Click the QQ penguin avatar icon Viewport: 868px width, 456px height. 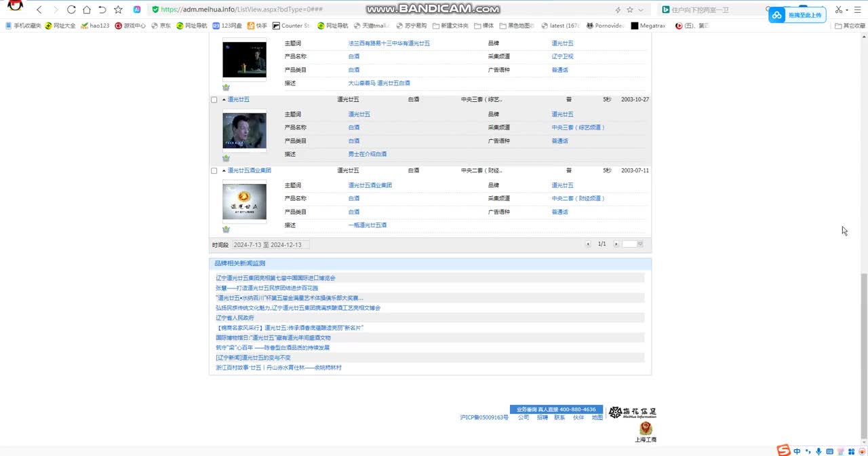coord(15,6)
